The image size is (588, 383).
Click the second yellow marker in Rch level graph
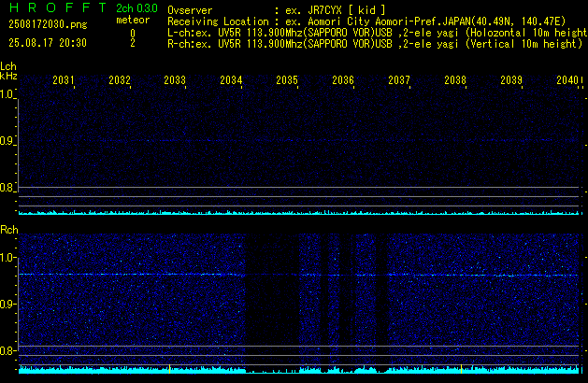coord(461,369)
